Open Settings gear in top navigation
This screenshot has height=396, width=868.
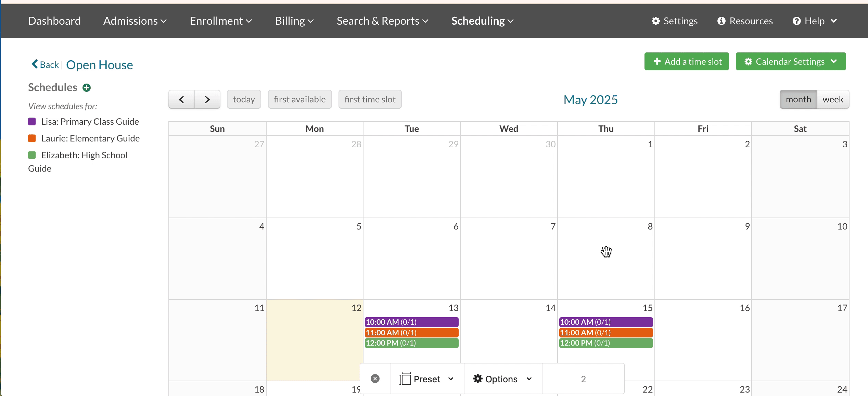[x=655, y=21]
